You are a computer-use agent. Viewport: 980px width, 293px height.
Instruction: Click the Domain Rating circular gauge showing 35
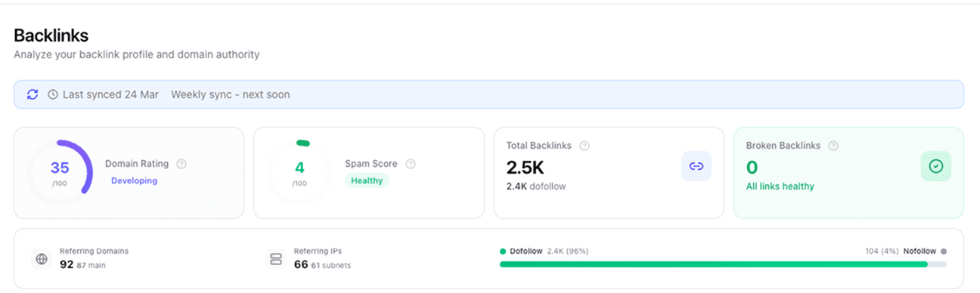60,173
